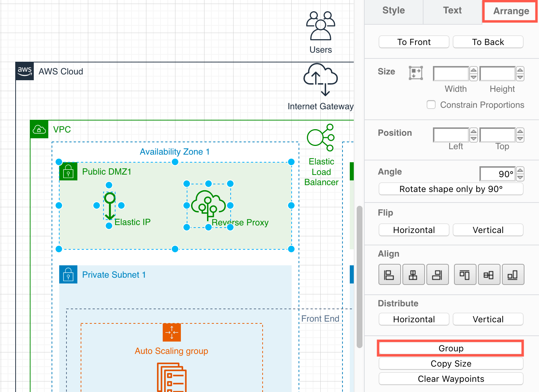Click the Elastic Load Balancer icon
Screen dimensions: 539x392
coord(320,138)
